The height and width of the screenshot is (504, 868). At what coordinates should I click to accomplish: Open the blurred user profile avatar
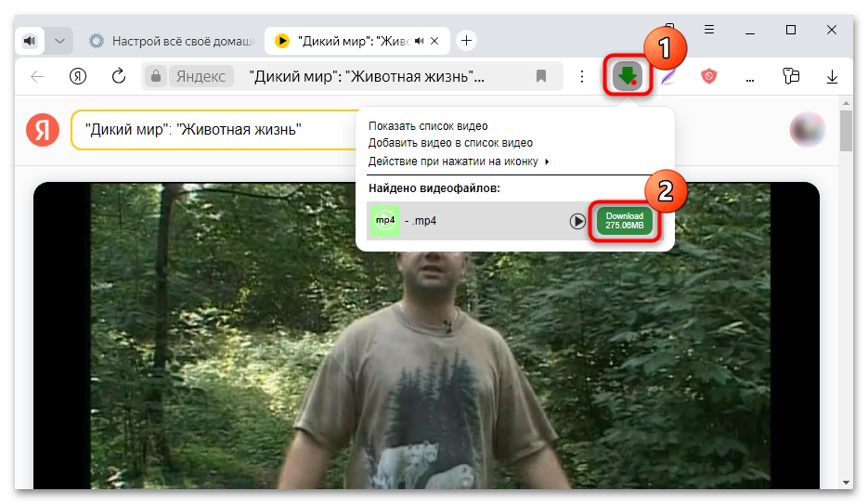(807, 129)
